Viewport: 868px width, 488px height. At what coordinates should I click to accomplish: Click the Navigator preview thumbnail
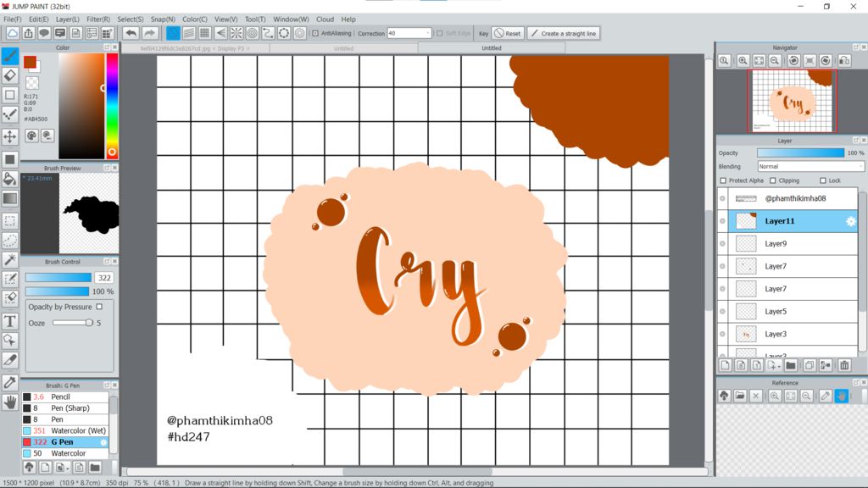point(793,102)
